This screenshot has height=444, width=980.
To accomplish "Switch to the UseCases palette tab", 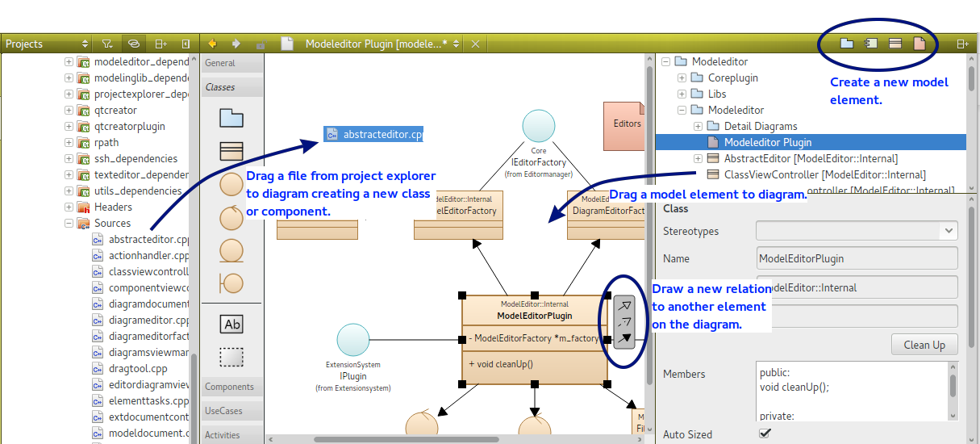I will (224, 411).
